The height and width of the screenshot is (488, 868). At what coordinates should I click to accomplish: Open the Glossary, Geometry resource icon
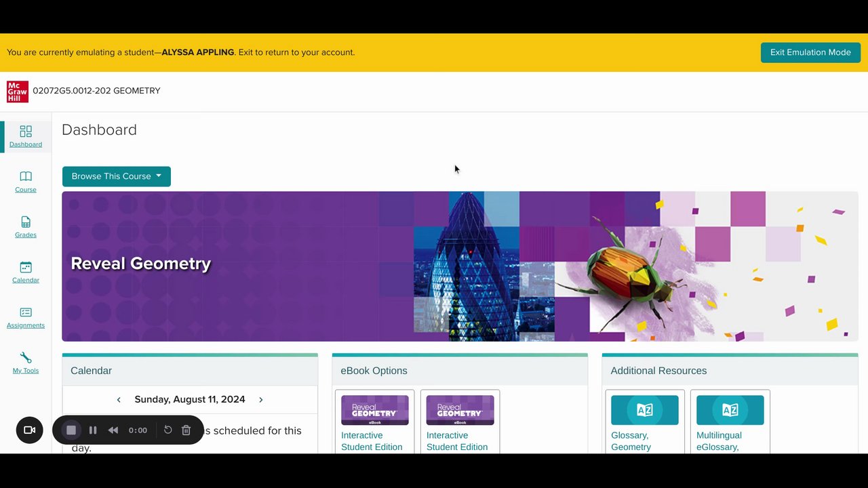click(x=645, y=410)
